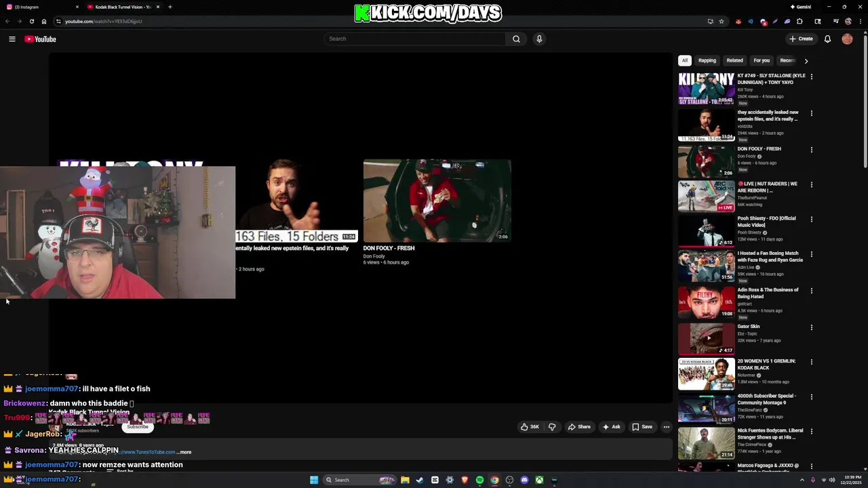
Task: Select the 'Related' filter chip
Action: pos(735,60)
